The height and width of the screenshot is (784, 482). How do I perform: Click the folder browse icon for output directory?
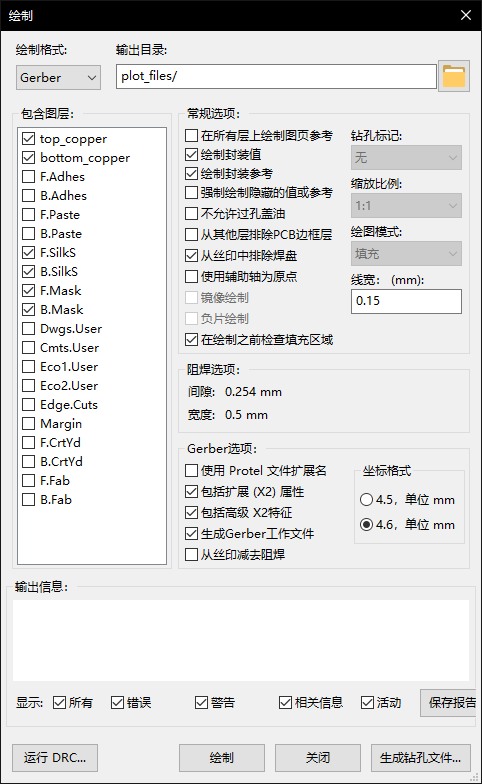tap(454, 76)
